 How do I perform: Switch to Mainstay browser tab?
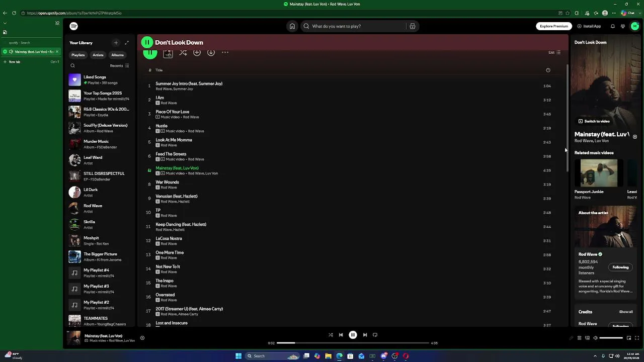[x=30, y=52]
